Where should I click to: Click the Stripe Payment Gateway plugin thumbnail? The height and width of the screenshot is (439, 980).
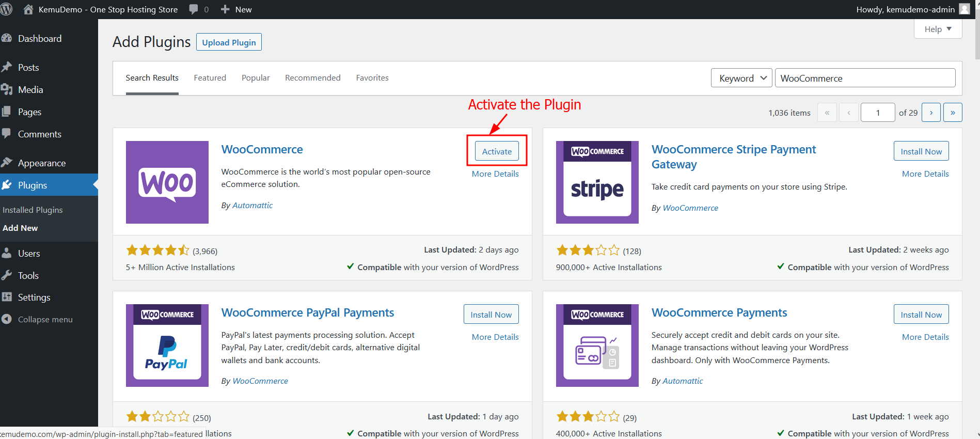[597, 182]
